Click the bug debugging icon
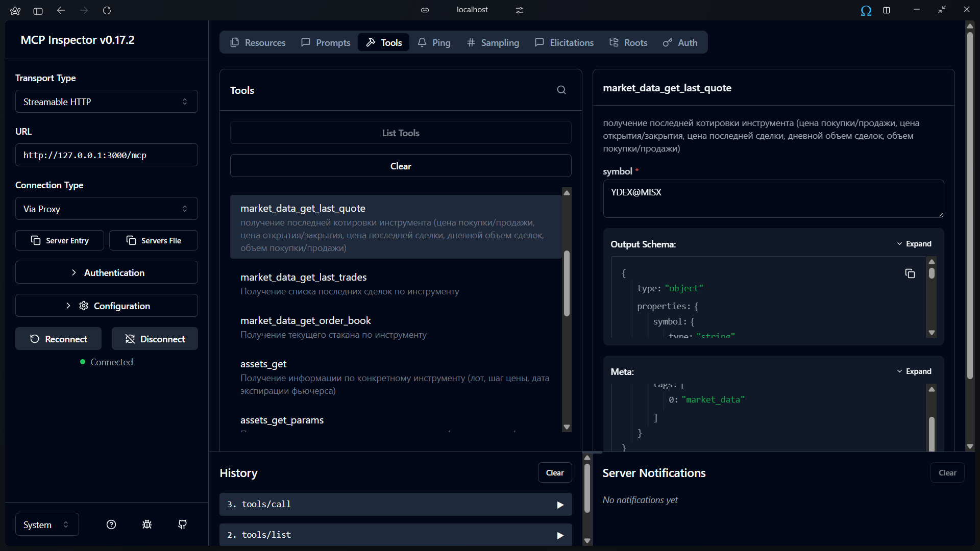980x551 pixels. 147,524
